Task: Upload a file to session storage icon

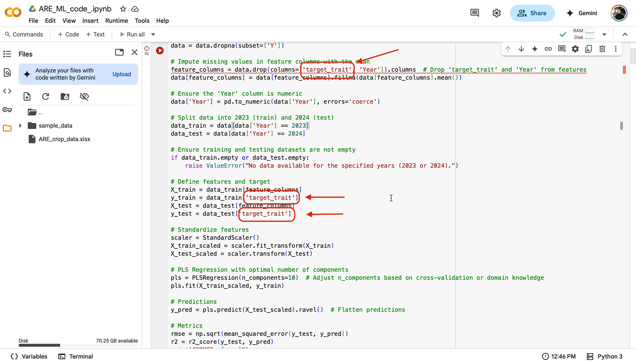Action: click(x=27, y=96)
